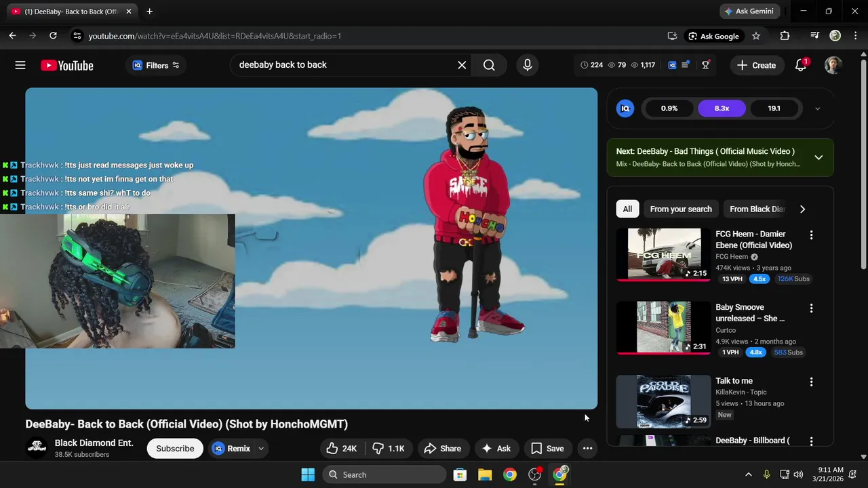
Task: Click the 126K Subs badge
Action: click(x=793, y=279)
